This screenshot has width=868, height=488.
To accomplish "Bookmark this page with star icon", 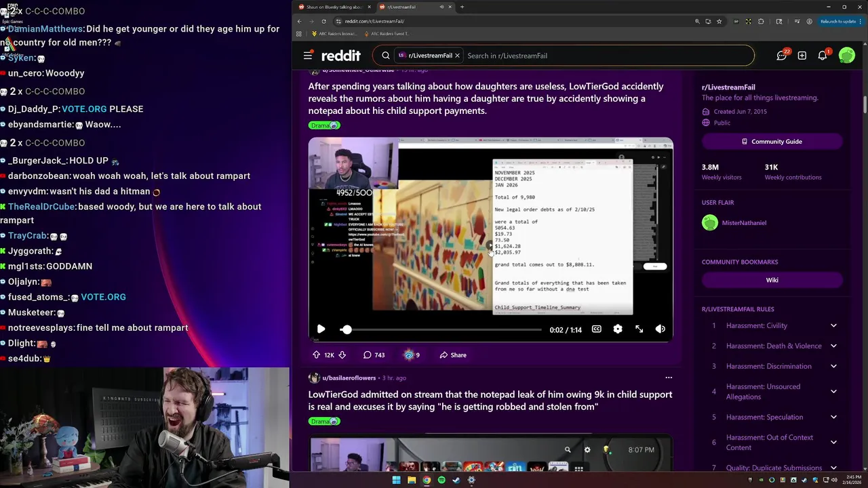I will pyautogui.click(x=719, y=21).
